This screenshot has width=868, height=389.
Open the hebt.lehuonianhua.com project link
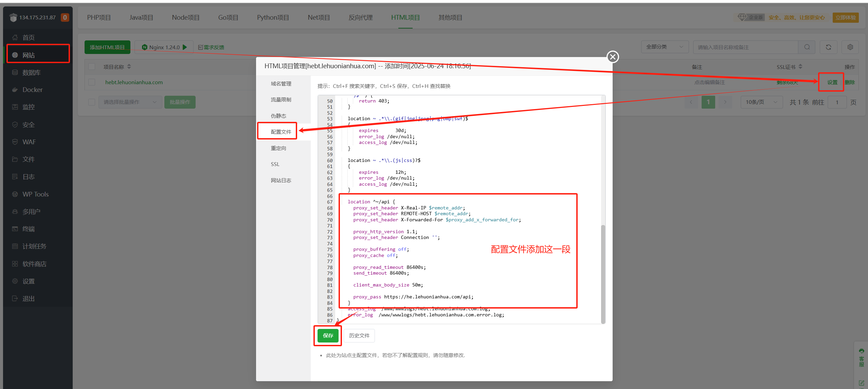[134, 82]
